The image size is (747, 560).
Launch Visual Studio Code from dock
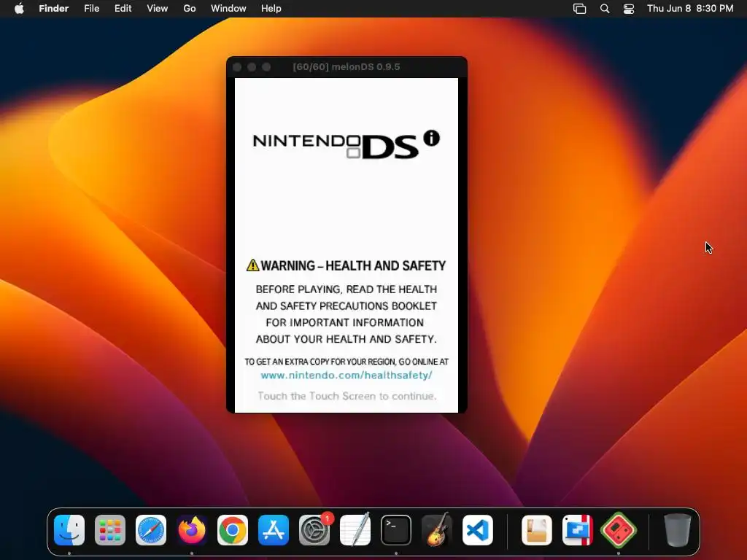coord(477,529)
